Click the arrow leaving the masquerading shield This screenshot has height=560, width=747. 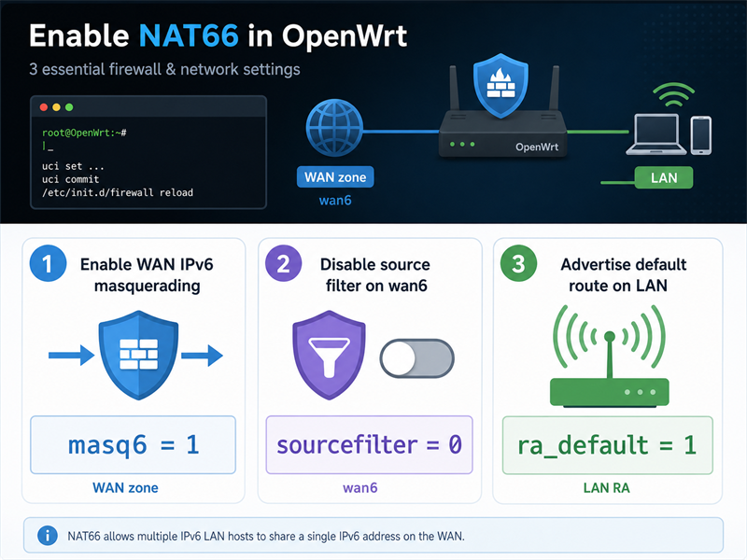click(202, 356)
